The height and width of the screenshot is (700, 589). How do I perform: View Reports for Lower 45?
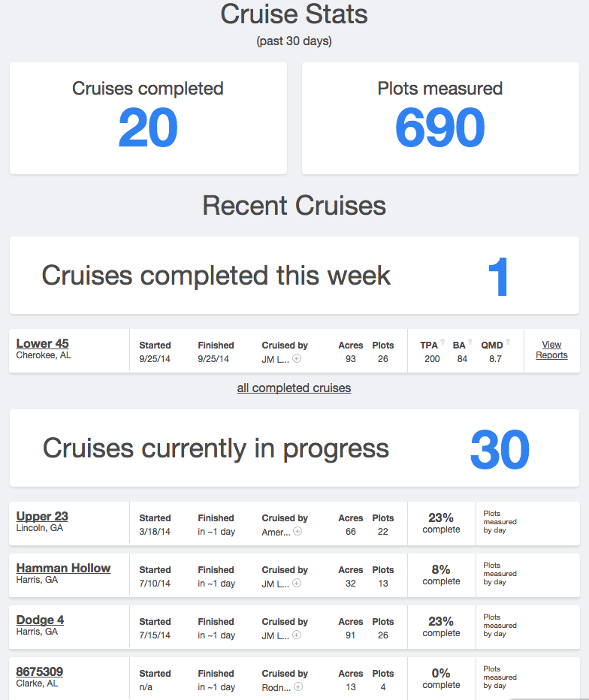pyautogui.click(x=551, y=350)
